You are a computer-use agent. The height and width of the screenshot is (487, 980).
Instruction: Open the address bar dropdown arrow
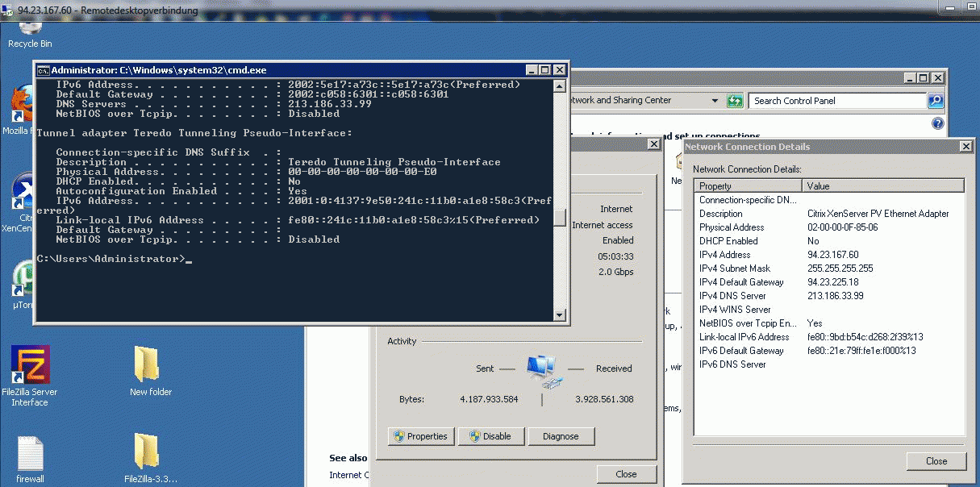click(715, 101)
